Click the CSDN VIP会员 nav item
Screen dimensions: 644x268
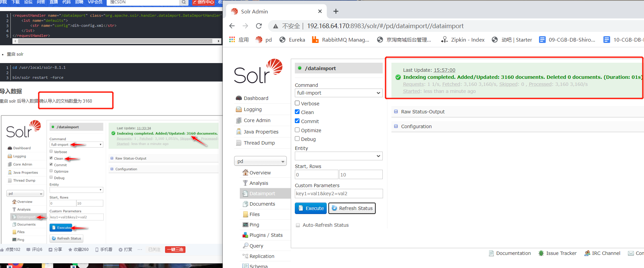pos(95,2)
